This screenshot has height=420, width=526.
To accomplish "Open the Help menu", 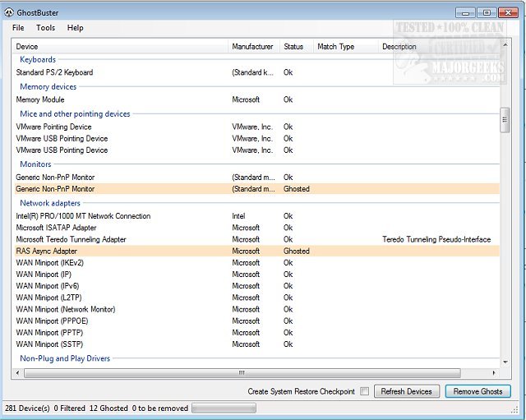I will click(x=75, y=28).
